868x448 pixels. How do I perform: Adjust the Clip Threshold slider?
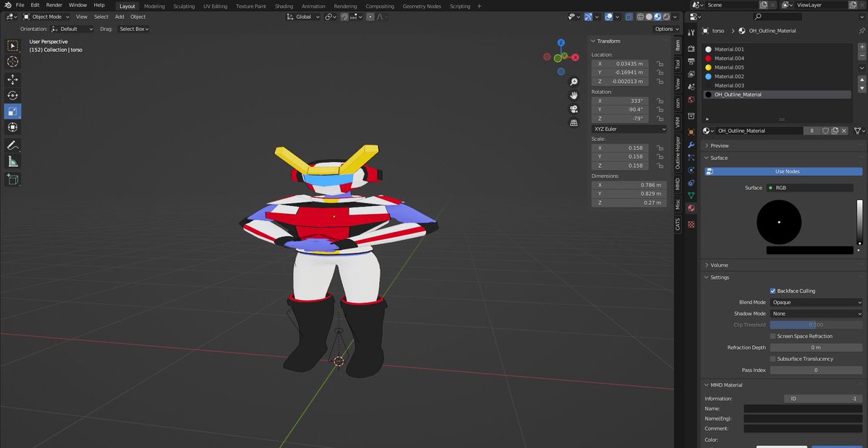[x=816, y=325]
